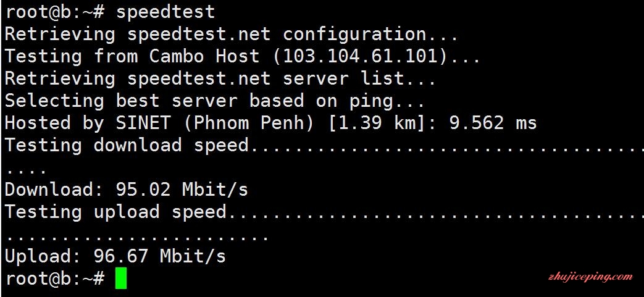Click the 'Testing upload speed' text
Screen dimensions: 644x297
point(115,212)
